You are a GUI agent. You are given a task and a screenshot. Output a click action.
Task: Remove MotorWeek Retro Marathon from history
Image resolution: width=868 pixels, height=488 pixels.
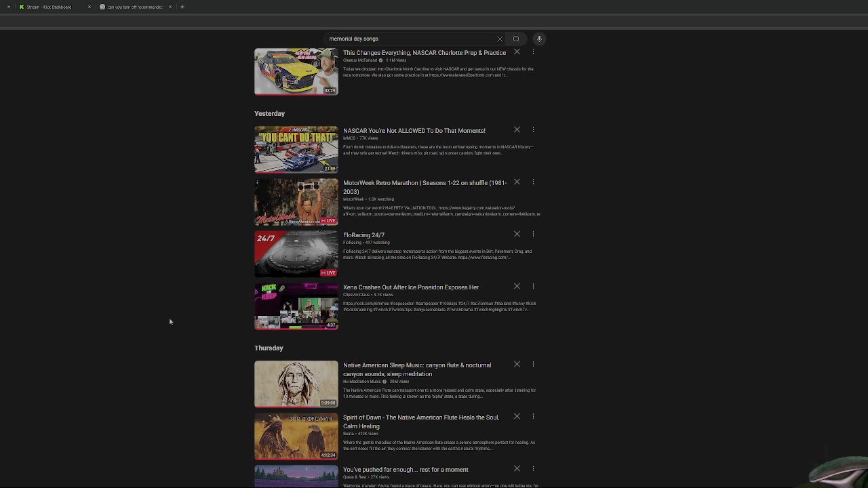517,182
